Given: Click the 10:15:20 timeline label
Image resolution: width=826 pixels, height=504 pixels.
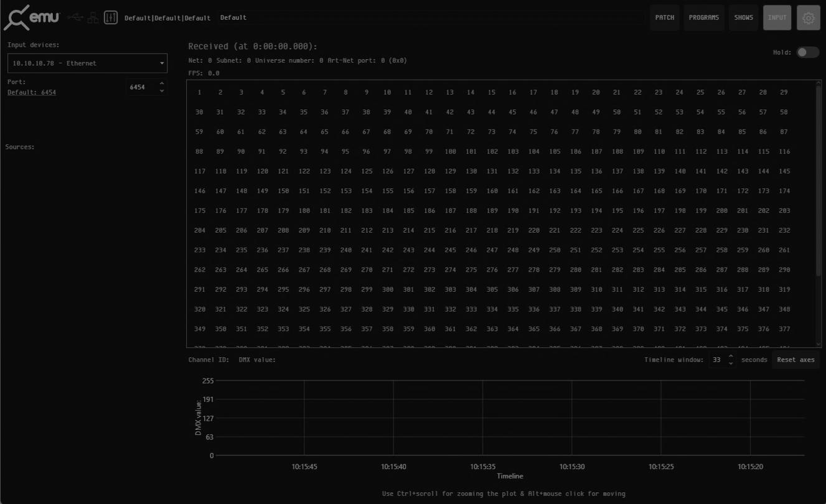Looking at the screenshot, I should tap(750, 467).
